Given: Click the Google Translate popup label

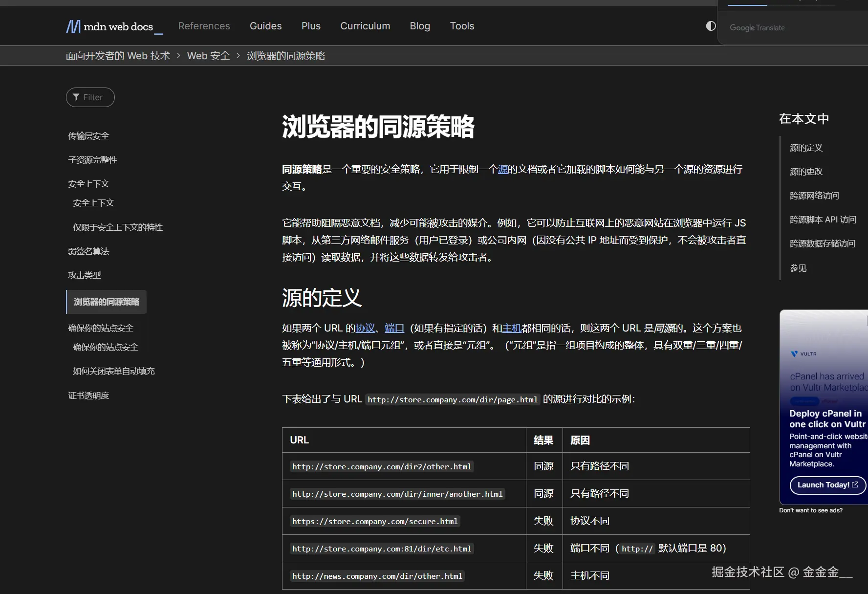Looking at the screenshot, I should [x=757, y=28].
